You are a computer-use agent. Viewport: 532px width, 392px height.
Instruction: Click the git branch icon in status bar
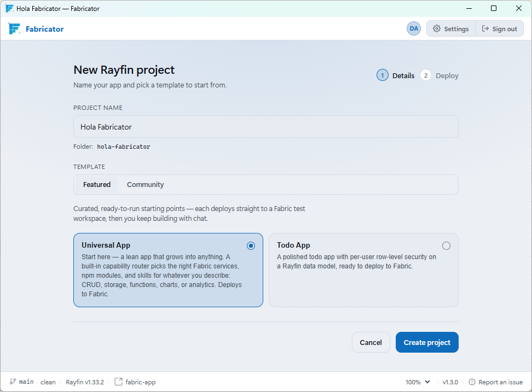click(13, 382)
